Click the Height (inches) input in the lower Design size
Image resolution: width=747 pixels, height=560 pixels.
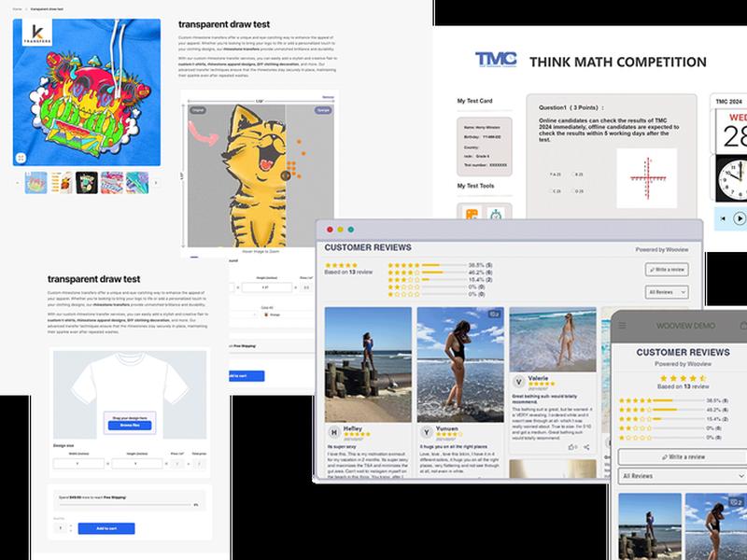pos(136,463)
